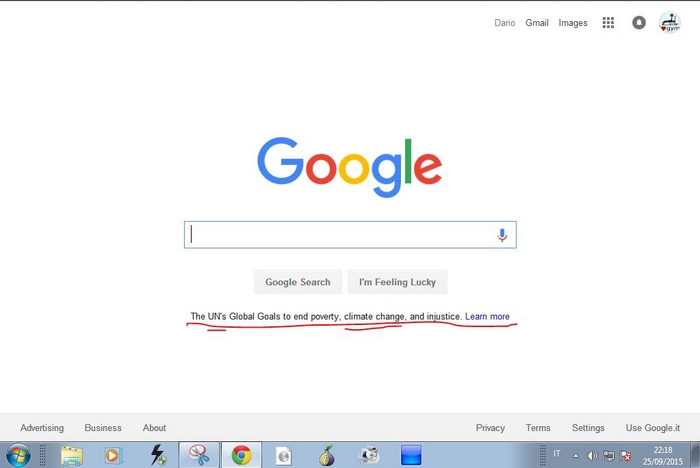Show hidden tray icons arrow
Image resolution: width=700 pixels, height=468 pixels.
pyautogui.click(x=576, y=456)
